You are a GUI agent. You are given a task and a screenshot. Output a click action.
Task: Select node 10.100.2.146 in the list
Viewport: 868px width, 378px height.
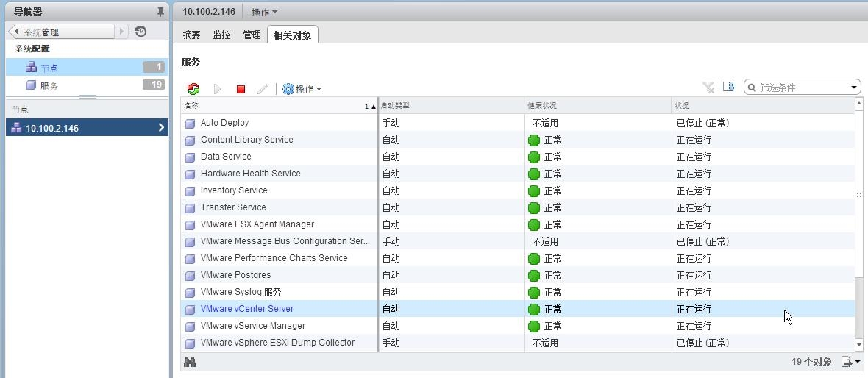(x=87, y=128)
